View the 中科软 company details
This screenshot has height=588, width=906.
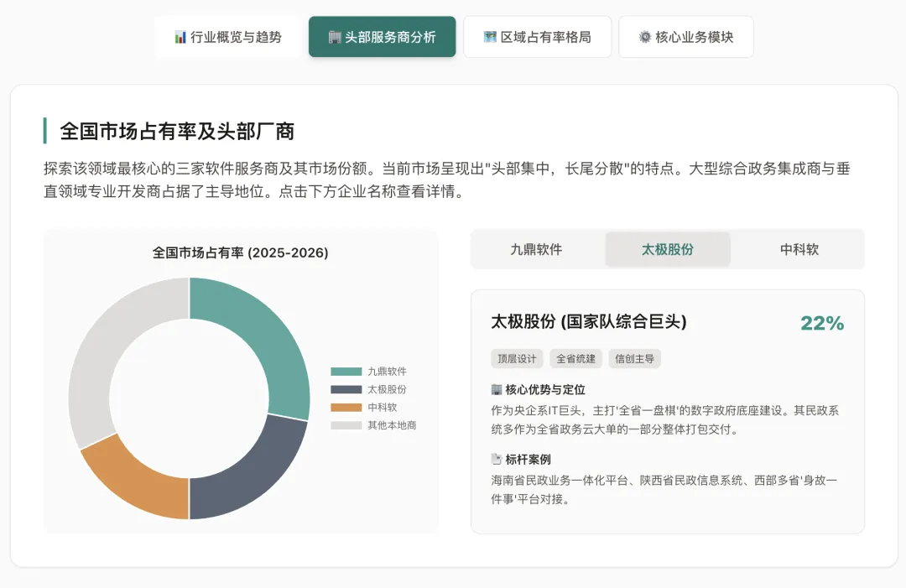coord(799,249)
